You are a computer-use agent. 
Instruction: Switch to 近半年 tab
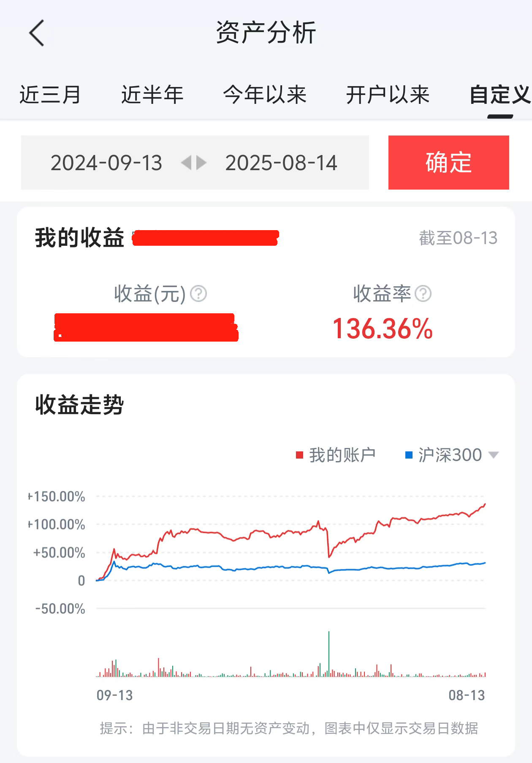[152, 94]
